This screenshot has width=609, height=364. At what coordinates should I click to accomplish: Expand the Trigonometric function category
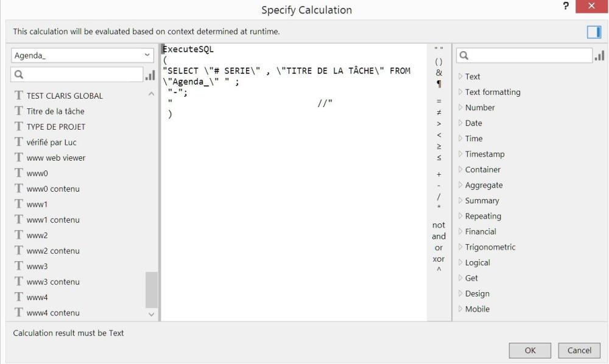tap(490, 247)
